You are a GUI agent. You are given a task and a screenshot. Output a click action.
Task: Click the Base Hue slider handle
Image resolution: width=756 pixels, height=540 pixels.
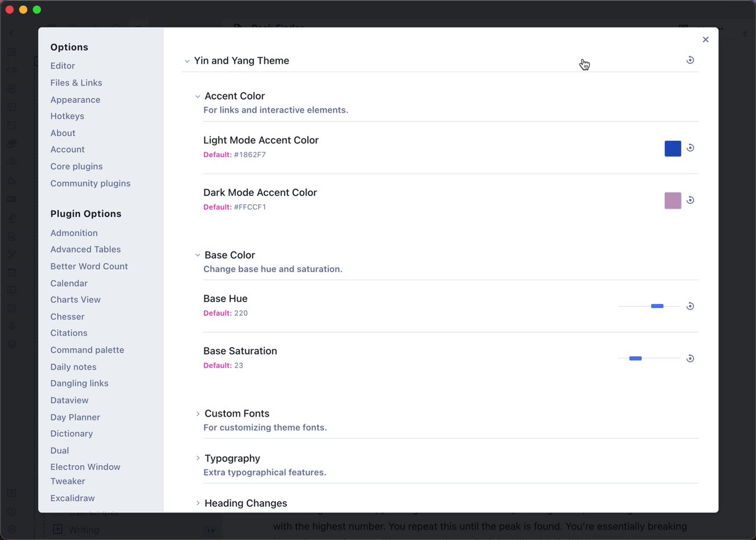click(657, 306)
